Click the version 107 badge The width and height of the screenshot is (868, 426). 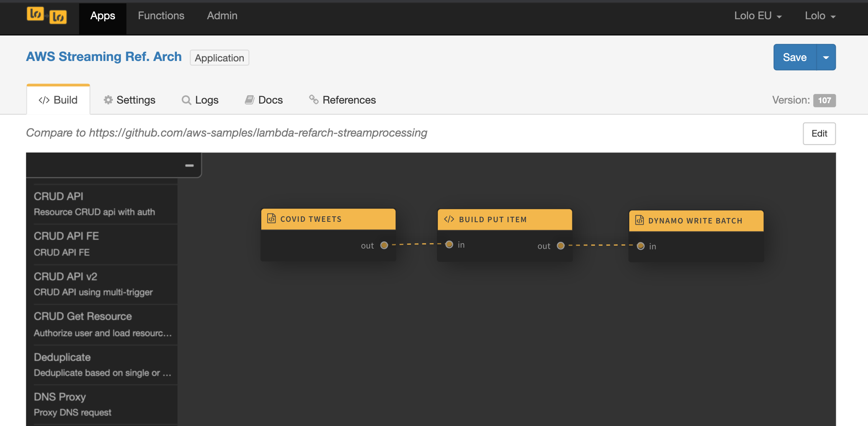click(825, 100)
